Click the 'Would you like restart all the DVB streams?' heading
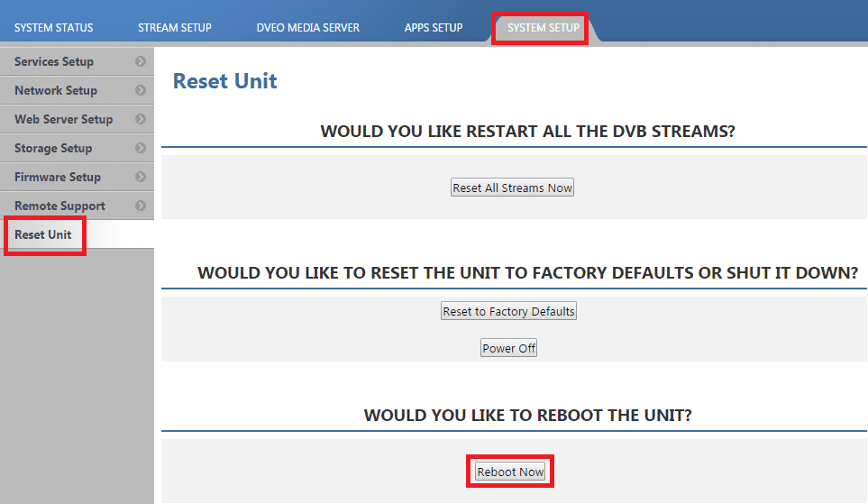Screen dimensions: 868x504 click(527, 132)
